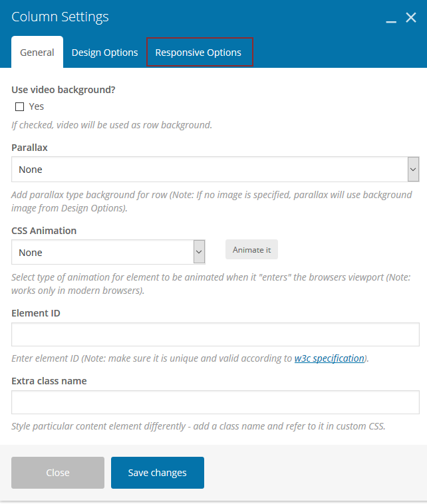Viewport: 427px width, 504px height.
Task: Close the Column Settings dialog with X
Action: (411, 18)
